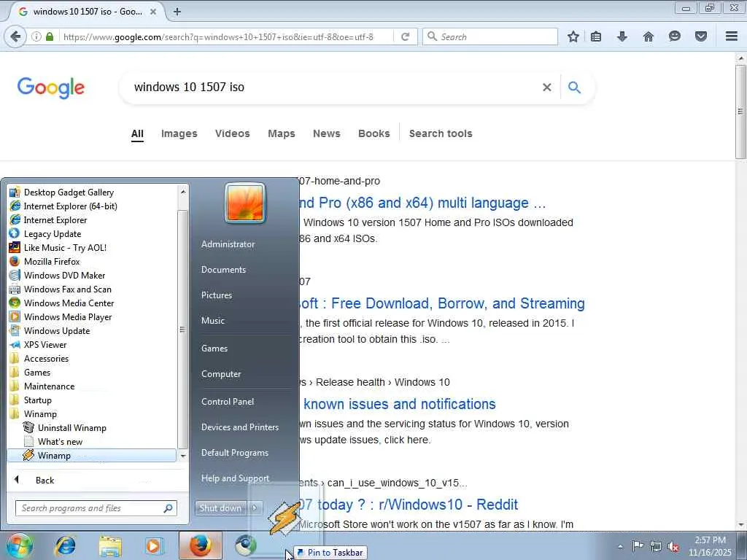The image size is (747, 560).
Task: Open Desktop Gadget Gallery from programs list
Action: point(69,192)
